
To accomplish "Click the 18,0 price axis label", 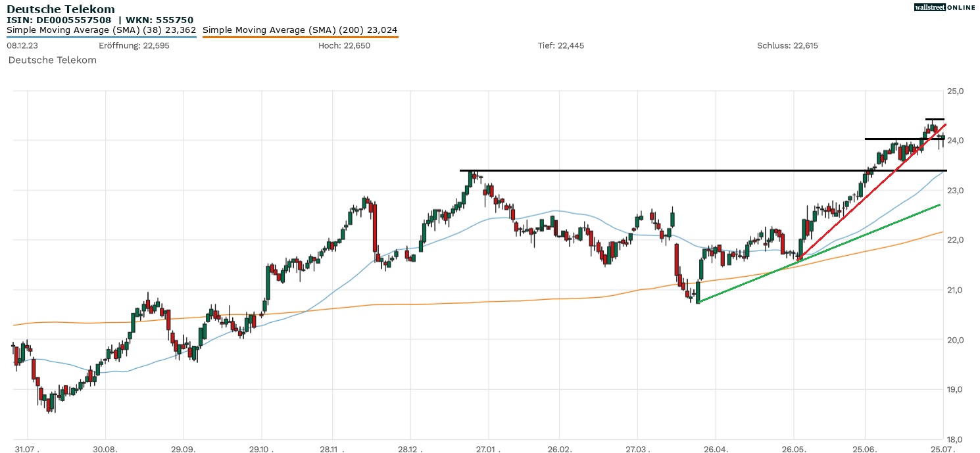I will (x=955, y=439).
